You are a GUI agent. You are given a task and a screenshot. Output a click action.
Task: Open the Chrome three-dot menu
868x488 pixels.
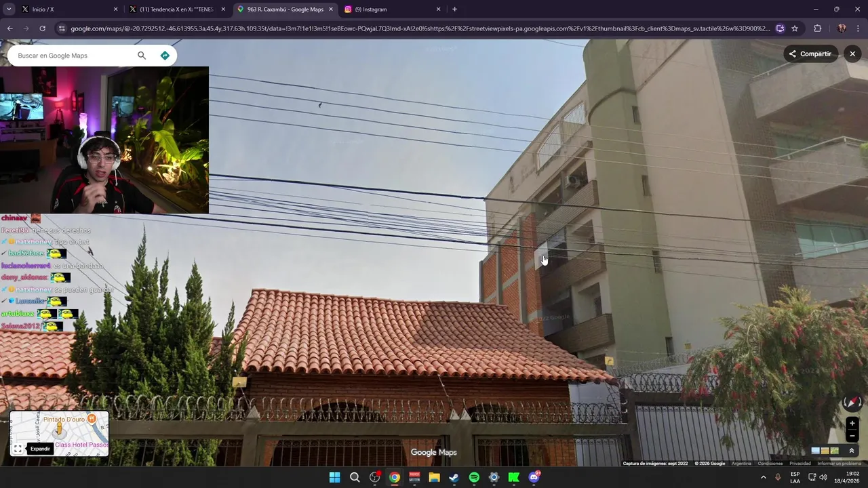(859, 28)
